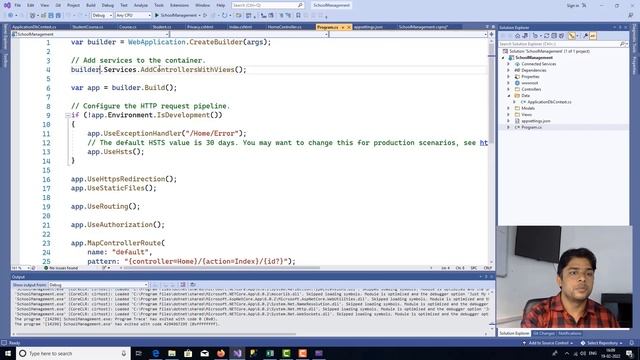Open the File menu

[x=17, y=5]
